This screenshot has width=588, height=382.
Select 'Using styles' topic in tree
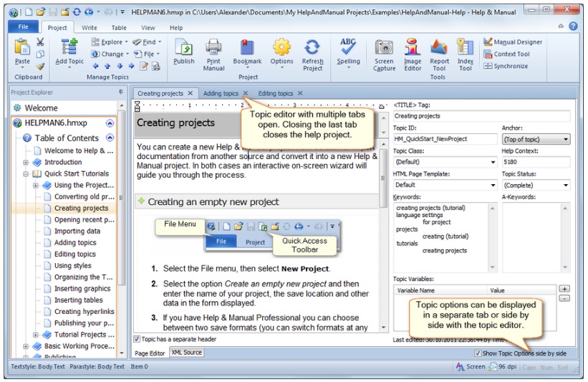(x=73, y=266)
